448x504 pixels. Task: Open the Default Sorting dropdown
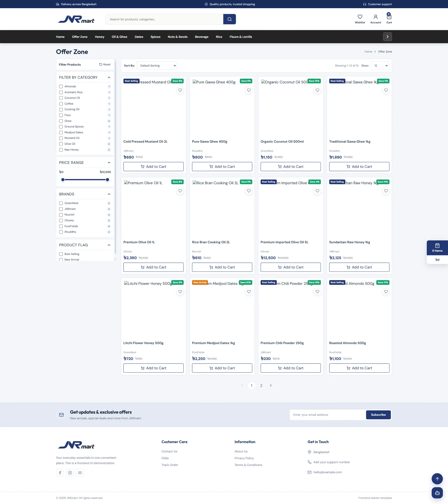pyautogui.click(x=157, y=66)
